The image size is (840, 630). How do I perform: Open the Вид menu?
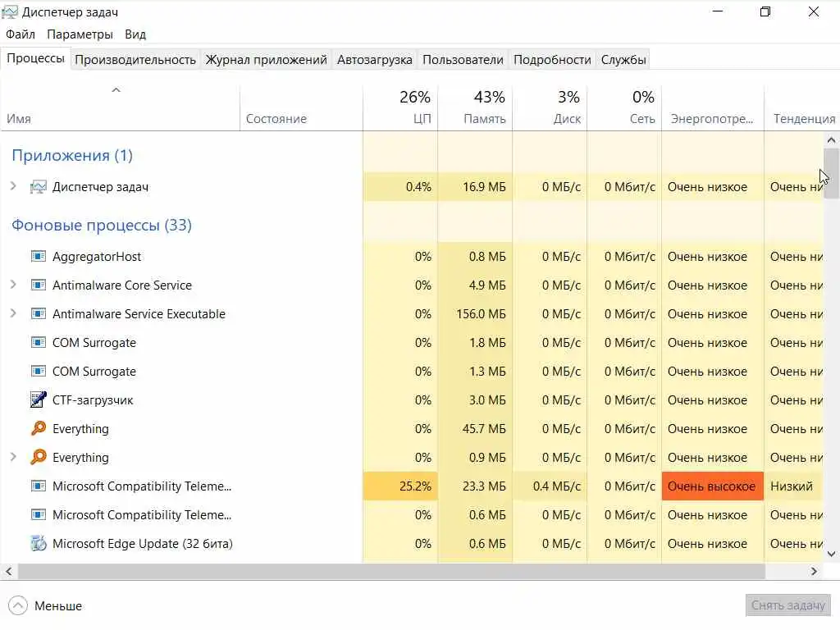point(135,34)
